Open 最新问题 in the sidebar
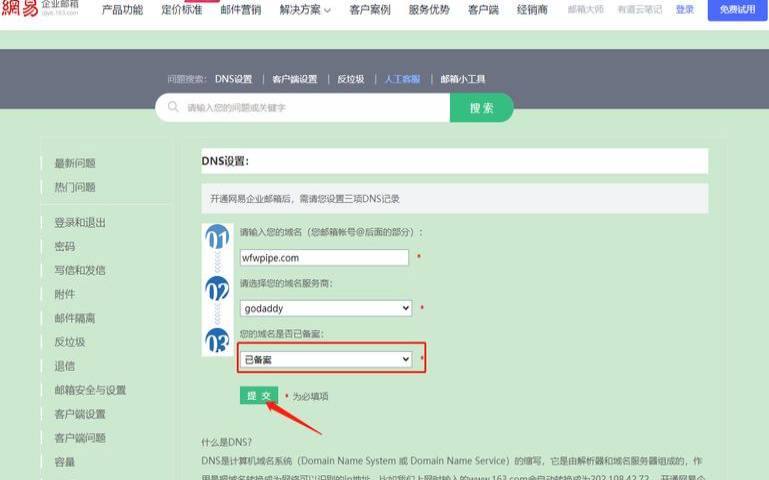769x480 pixels. (x=75, y=163)
